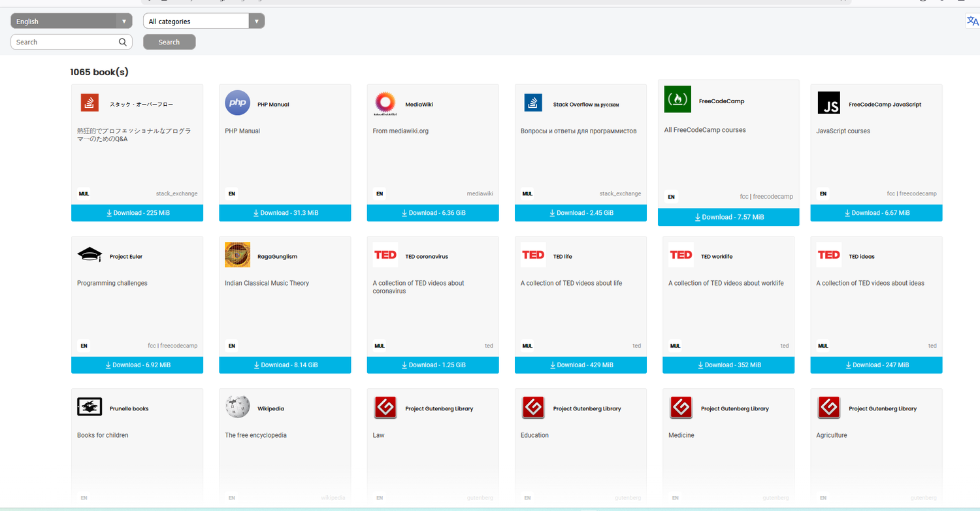Click the FreeCodeCamp JavaScript JS icon
Screen dimensions: 980x511
(828, 103)
